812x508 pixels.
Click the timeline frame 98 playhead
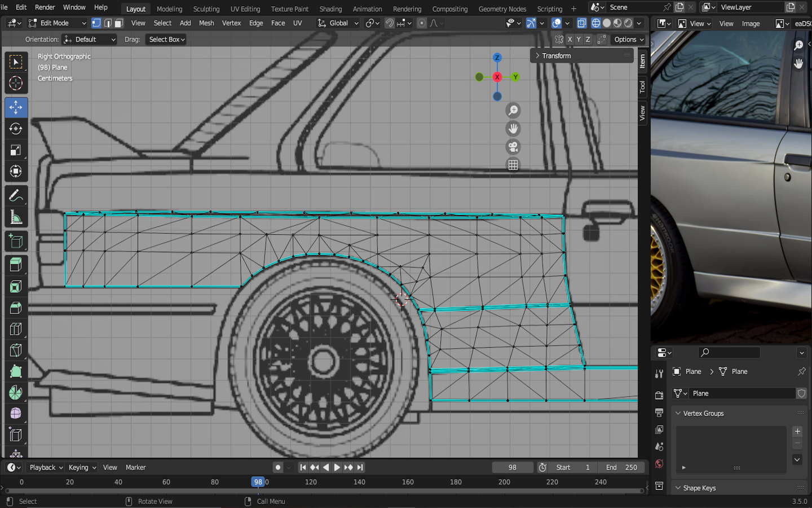(258, 482)
